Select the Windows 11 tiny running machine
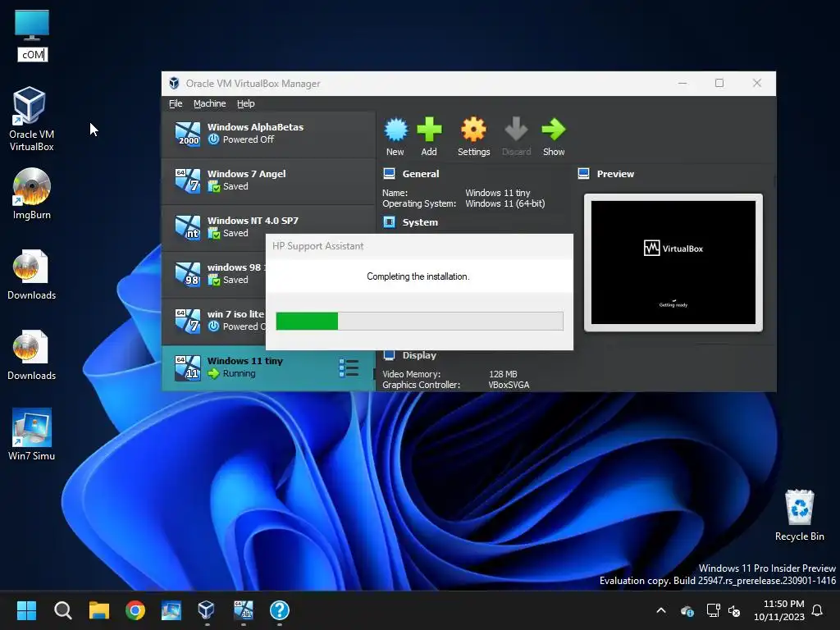The height and width of the screenshot is (630, 840). tap(268, 368)
